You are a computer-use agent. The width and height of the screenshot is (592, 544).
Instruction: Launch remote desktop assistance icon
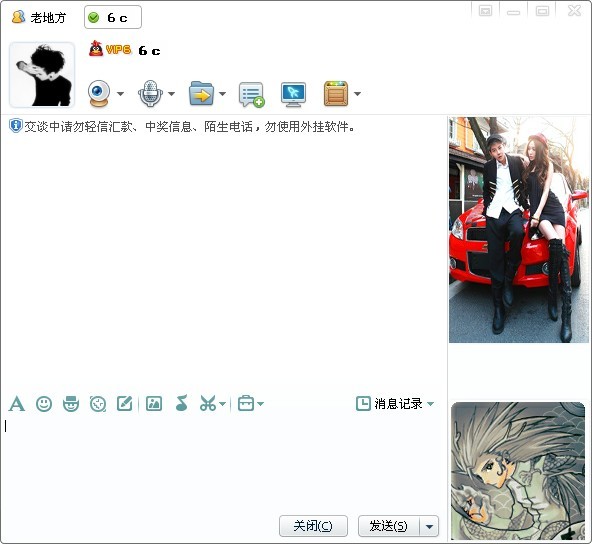pyautogui.click(x=293, y=94)
